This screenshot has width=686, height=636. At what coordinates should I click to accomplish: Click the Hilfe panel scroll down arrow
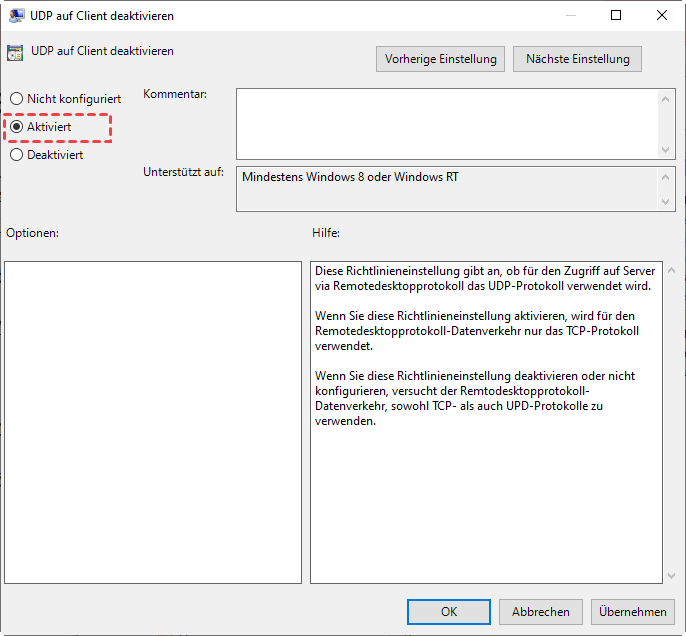(667, 575)
